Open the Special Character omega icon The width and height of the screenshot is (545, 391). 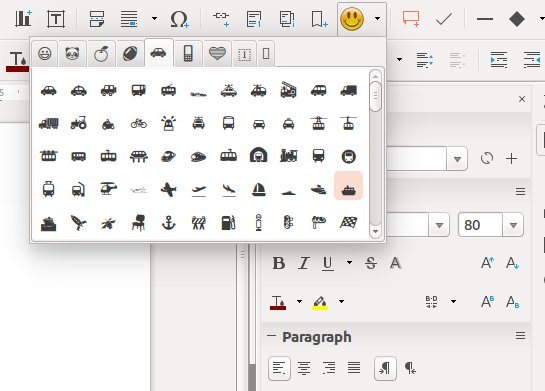pyautogui.click(x=179, y=19)
